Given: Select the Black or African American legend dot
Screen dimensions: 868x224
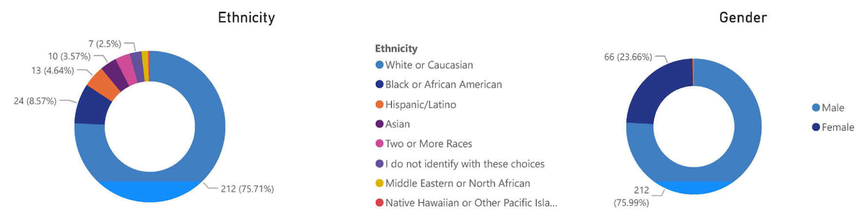Looking at the screenshot, I should point(379,84).
